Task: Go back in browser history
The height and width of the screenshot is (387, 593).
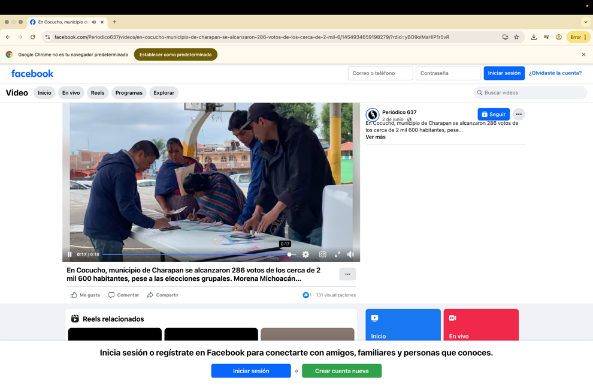Action: click(8, 37)
